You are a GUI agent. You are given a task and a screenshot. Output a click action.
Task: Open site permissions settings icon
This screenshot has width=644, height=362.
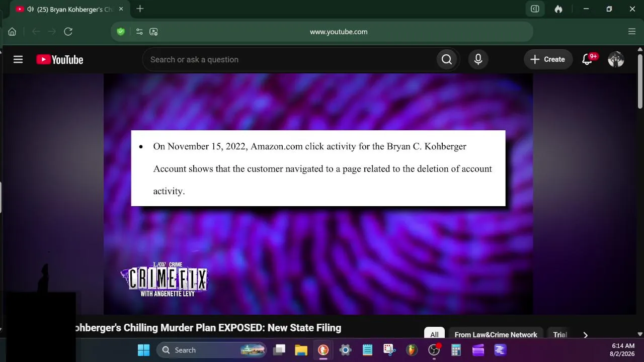pos(139,32)
